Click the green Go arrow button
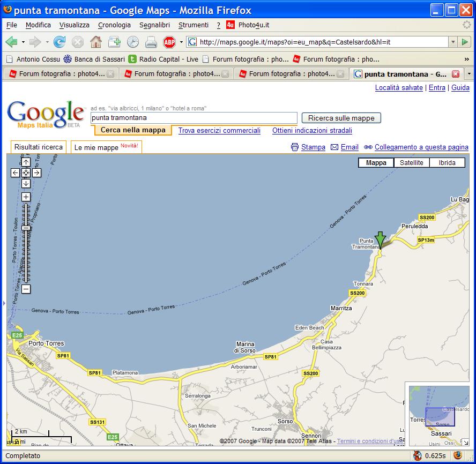Viewport: 476px width, 464px height. [464, 42]
